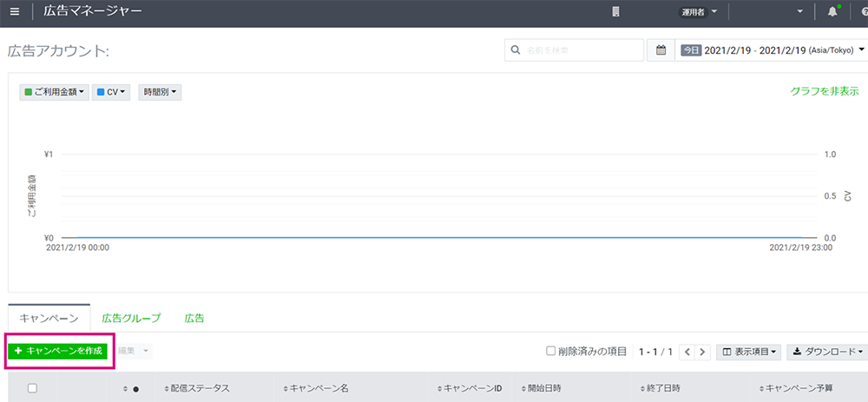
Task: Open the hamburger navigation menu
Action: click(x=15, y=11)
